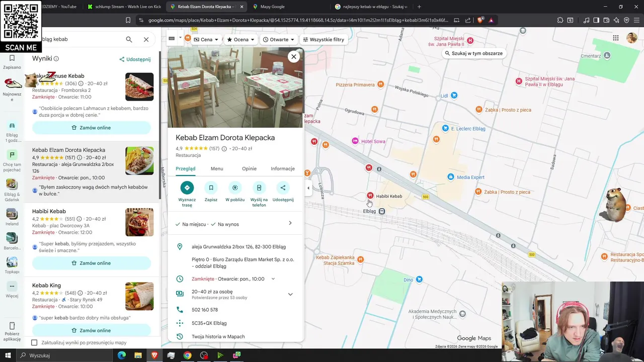
Task: Click the Kebab Elzam food thumbnail
Action: (x=139, y=161)
